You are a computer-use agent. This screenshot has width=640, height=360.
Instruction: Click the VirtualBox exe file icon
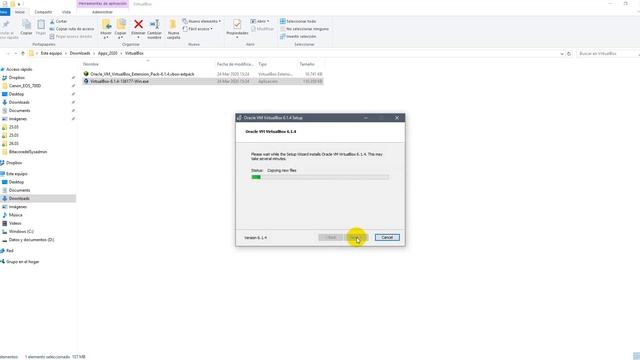click(86, 81)
